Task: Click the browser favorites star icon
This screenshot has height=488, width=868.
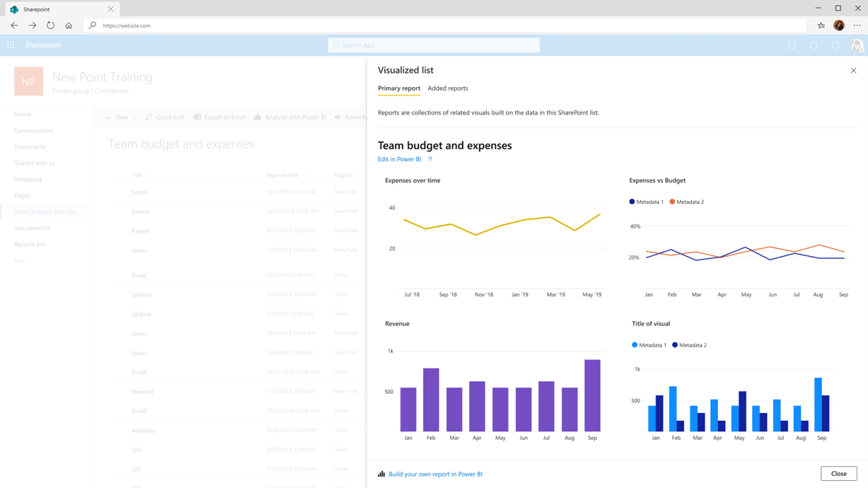Action: (x=820, y=25)
